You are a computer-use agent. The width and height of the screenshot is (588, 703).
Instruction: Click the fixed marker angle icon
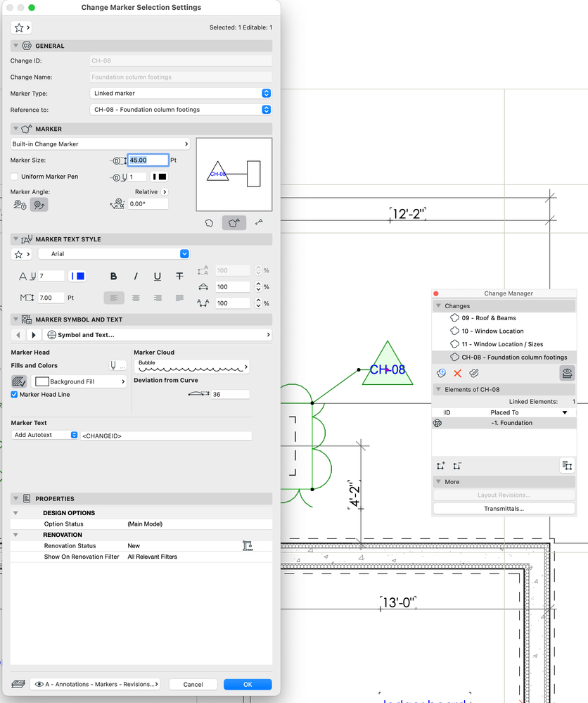click(x=20, y=205)
